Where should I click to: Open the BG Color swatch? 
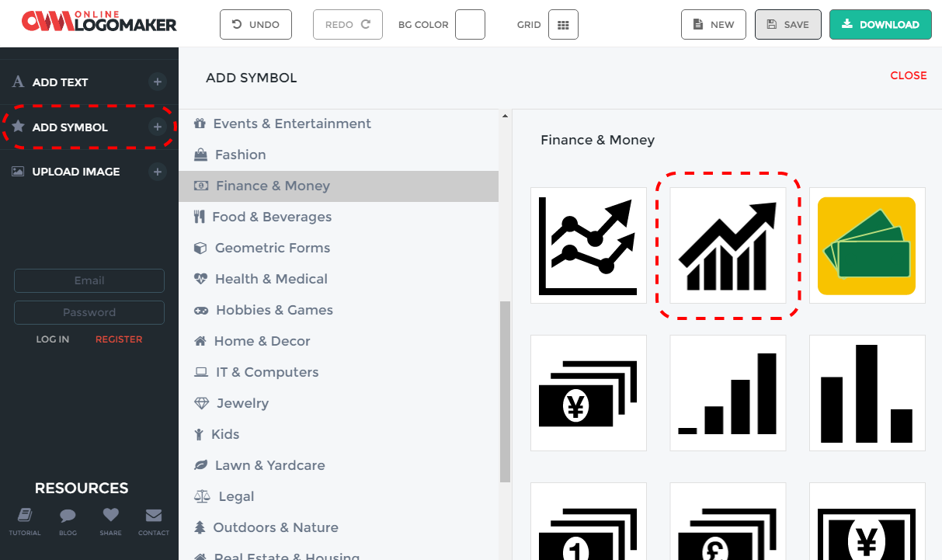tap(470, 25)
